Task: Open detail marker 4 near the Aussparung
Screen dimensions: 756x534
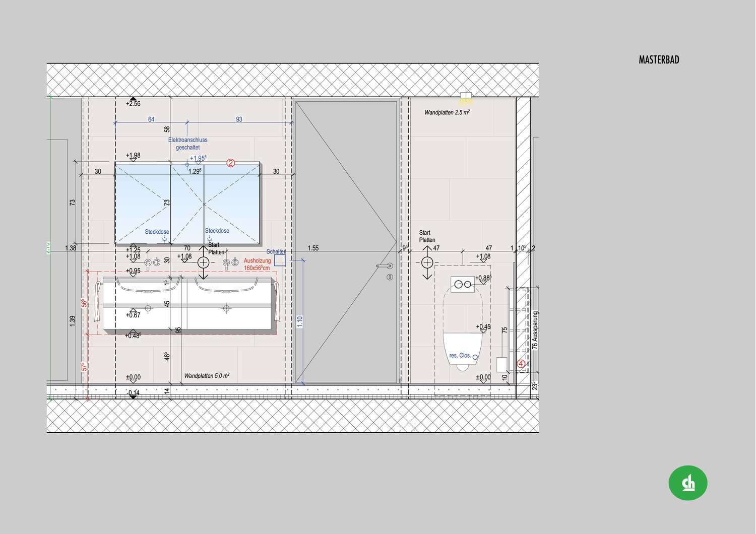Action: 521,363
